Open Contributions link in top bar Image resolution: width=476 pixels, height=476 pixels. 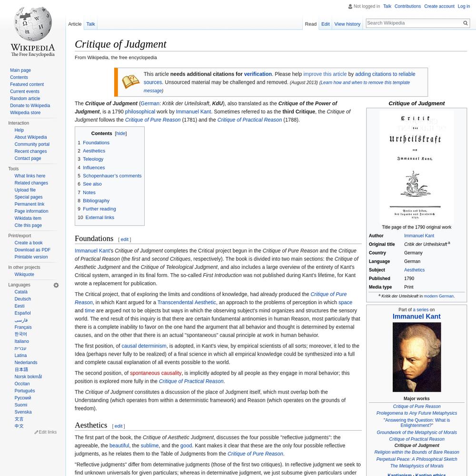point(407,6)
